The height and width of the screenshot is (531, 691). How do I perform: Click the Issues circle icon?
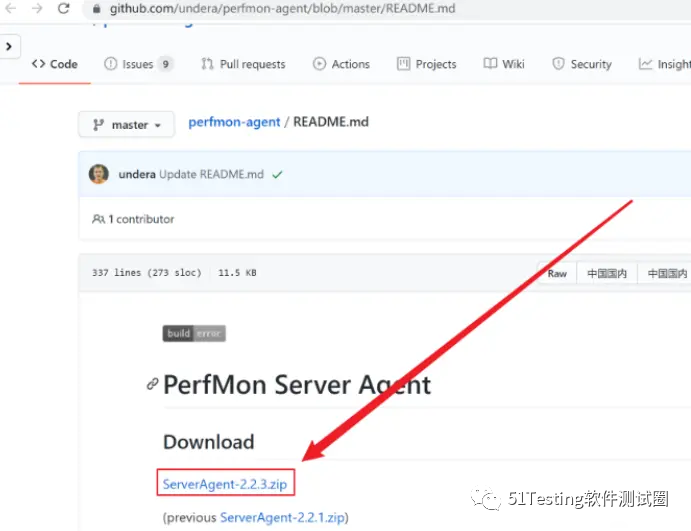(110, 64)
